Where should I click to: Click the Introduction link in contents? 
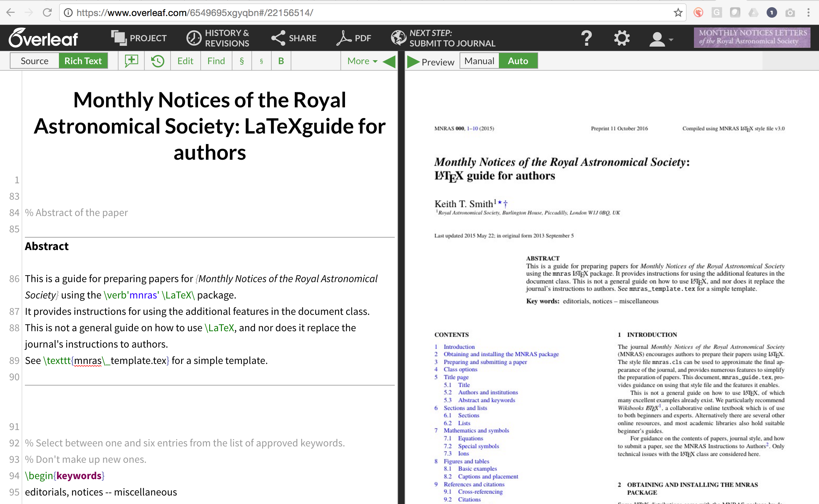pos(458,346)
